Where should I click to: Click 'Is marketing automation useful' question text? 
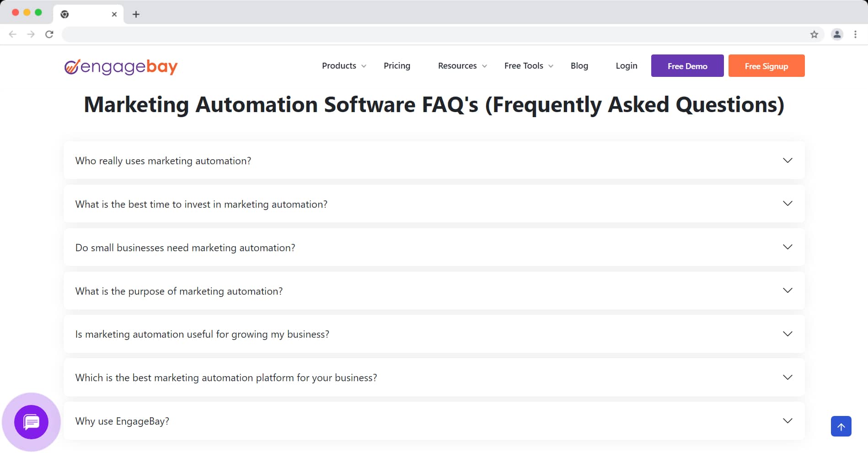coord(202,334)
